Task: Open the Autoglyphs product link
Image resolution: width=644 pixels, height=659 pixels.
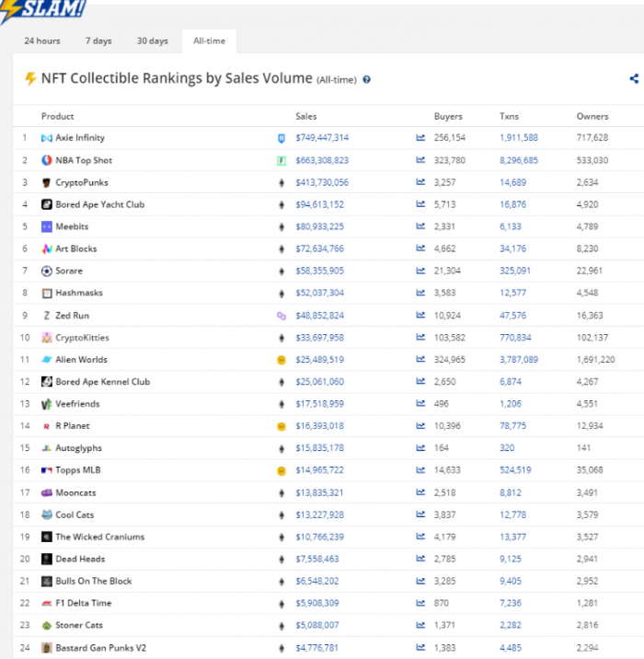Action: 78,448
